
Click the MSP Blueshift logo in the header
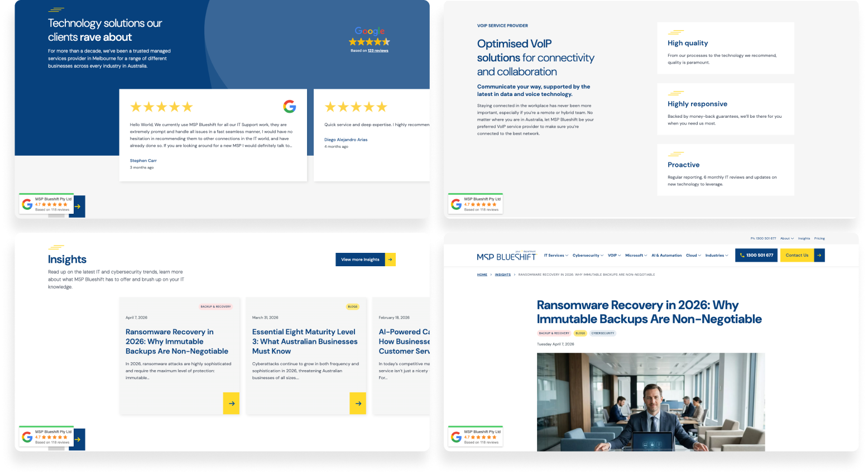coord(506,256)
